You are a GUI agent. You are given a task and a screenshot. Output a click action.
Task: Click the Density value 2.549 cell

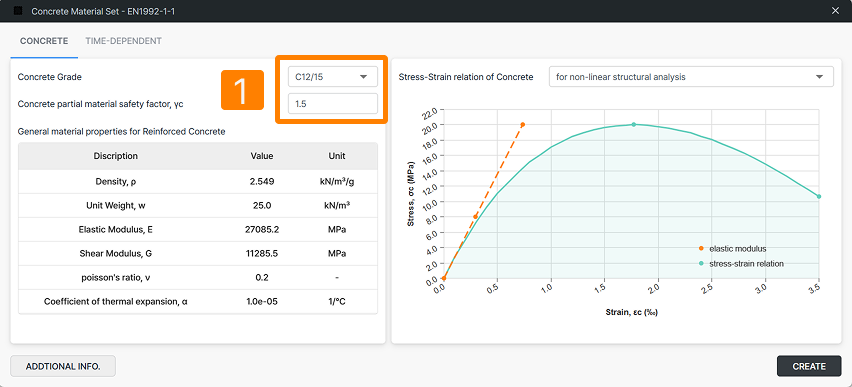(262, 182)
